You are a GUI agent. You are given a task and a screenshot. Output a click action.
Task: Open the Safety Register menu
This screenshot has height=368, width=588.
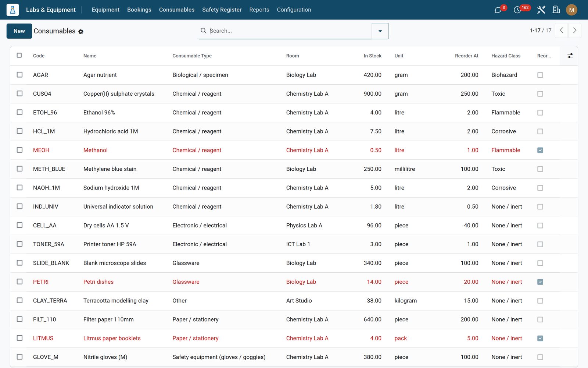[x=222, y=10]
